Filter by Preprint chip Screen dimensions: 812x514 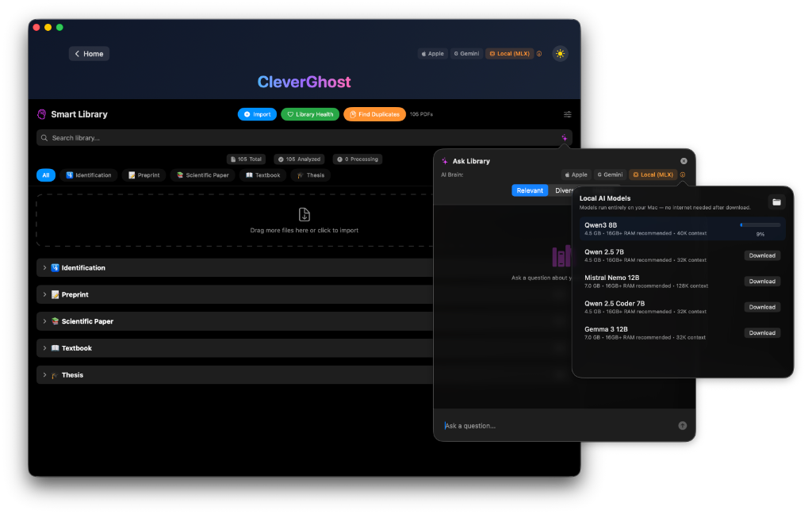coord(144,175)
